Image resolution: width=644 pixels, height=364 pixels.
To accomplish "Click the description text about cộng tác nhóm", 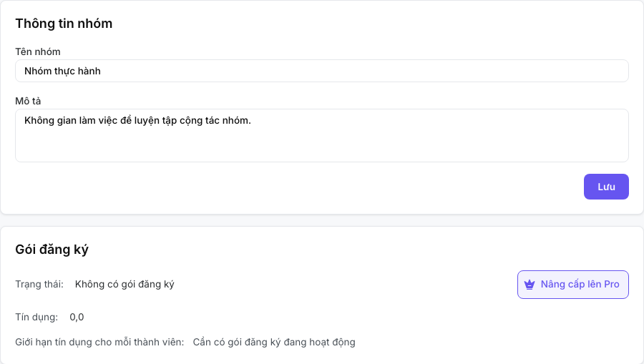I will click(x=137, y=121).
